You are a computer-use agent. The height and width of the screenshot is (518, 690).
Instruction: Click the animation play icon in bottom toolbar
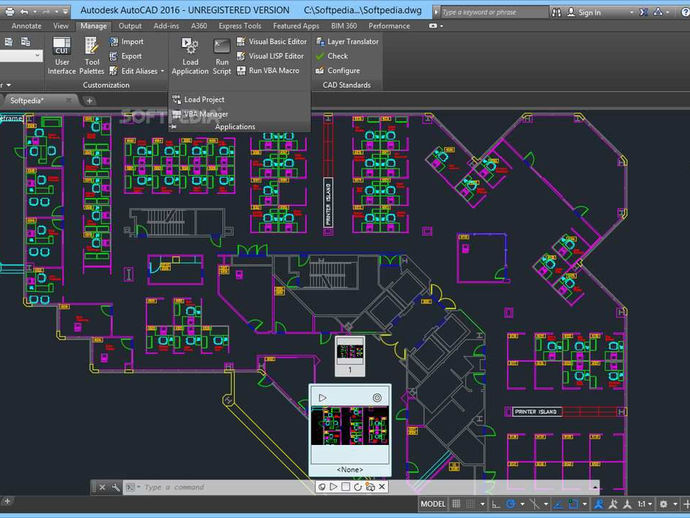(334, 487)
